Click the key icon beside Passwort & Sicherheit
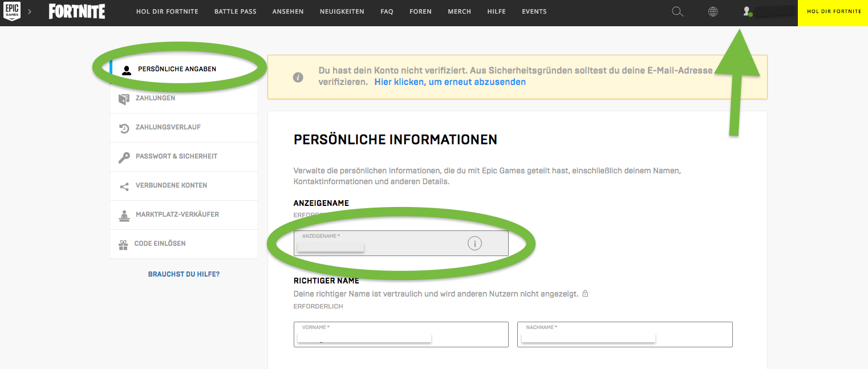The width and height of the screenshot is (868, 369). point(124,157)
